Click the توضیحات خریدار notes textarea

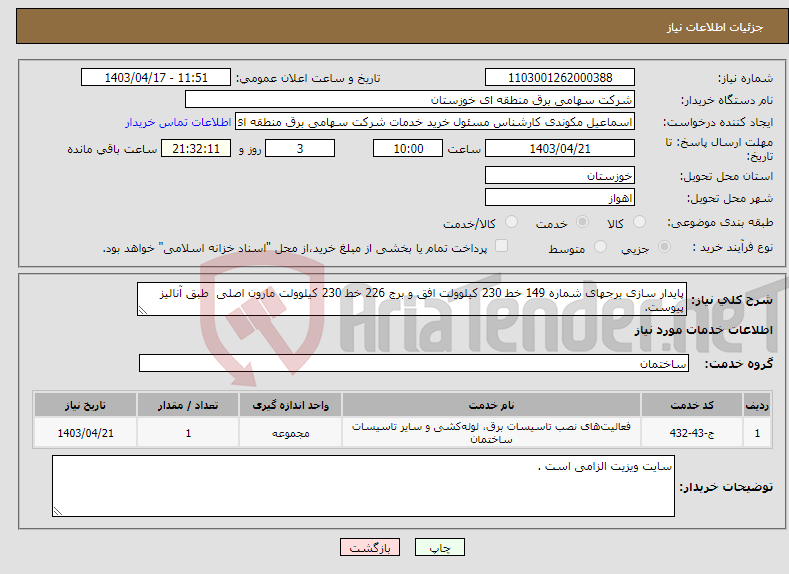pos(363,486)
